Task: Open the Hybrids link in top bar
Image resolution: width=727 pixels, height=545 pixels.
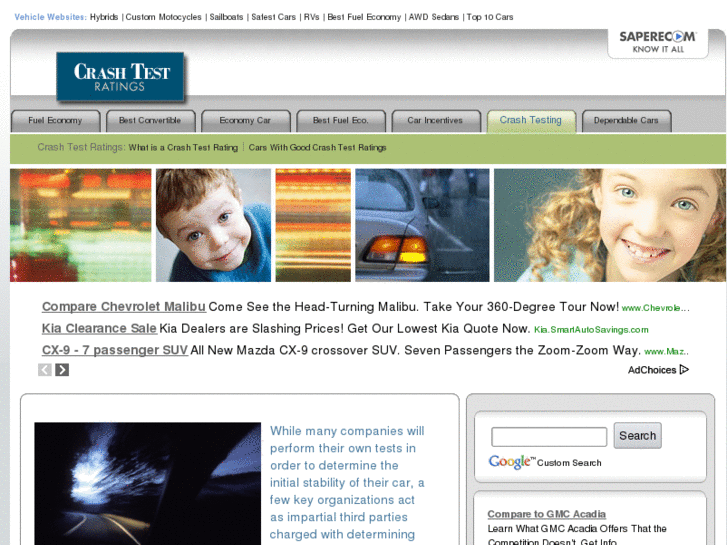Action: point(104,17)
